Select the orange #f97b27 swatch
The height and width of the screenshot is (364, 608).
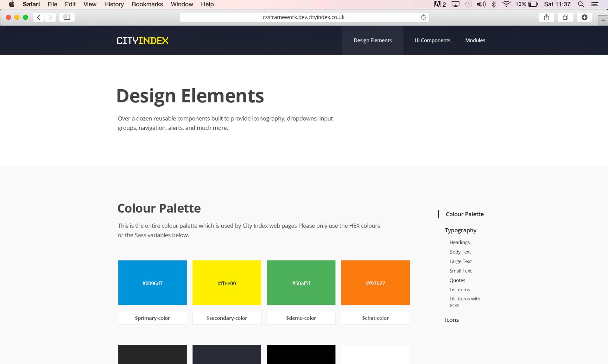click(375, 283)
